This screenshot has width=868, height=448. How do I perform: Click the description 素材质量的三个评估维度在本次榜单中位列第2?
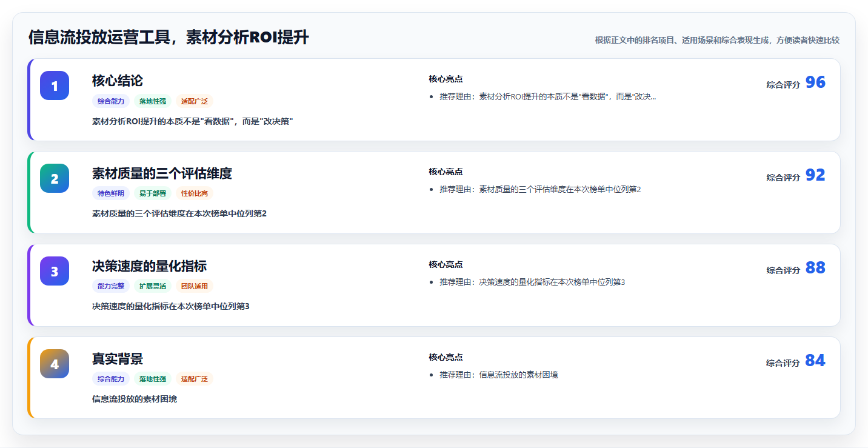[x=179, y=213]
